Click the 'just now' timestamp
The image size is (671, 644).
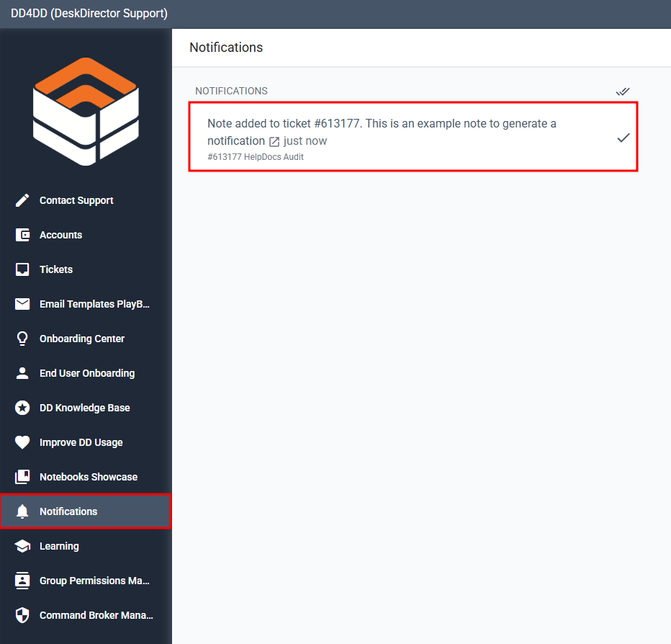click(305, 141)
